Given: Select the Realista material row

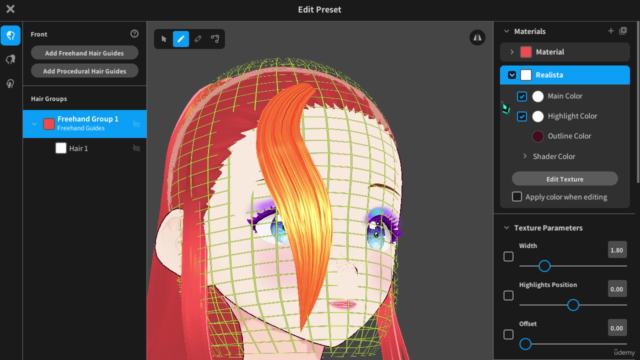Looking at the screenshot, I should click(x=565, y=75).
